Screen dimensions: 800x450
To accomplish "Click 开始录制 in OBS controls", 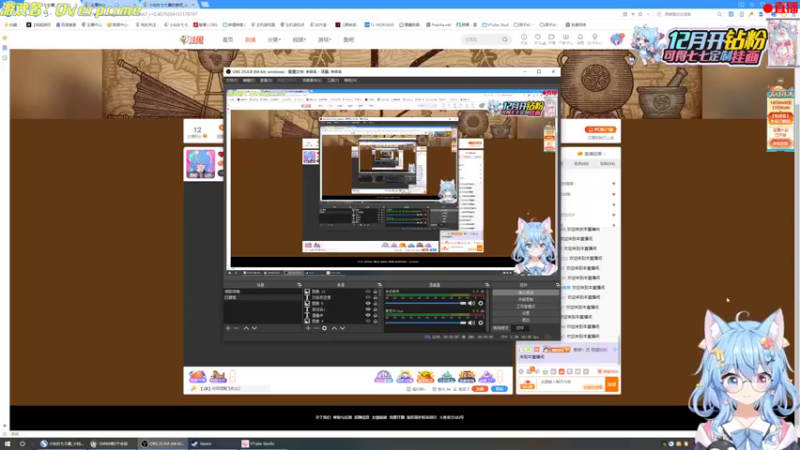I will (526, 299).
